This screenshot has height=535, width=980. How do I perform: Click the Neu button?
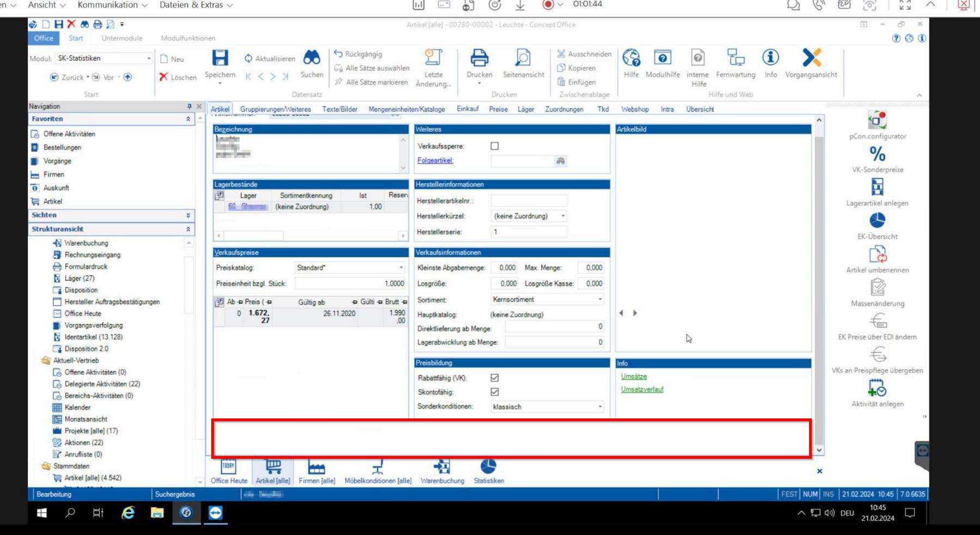172,59
